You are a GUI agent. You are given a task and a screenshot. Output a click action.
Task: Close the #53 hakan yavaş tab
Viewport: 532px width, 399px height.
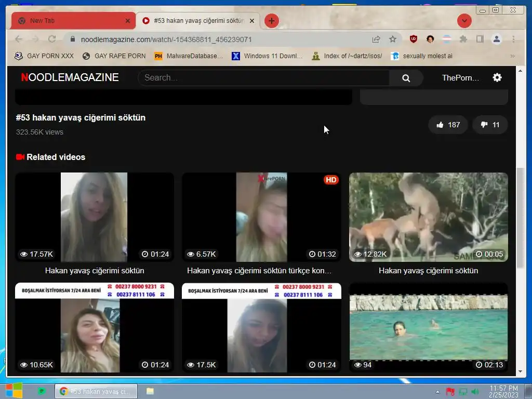252,21
